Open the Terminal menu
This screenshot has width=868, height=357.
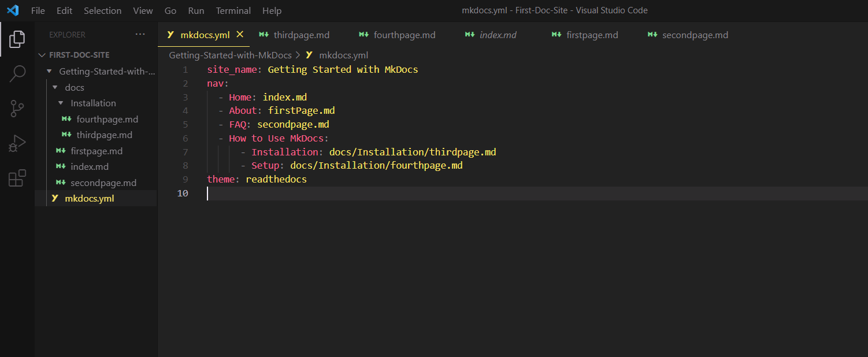[233, 10]
